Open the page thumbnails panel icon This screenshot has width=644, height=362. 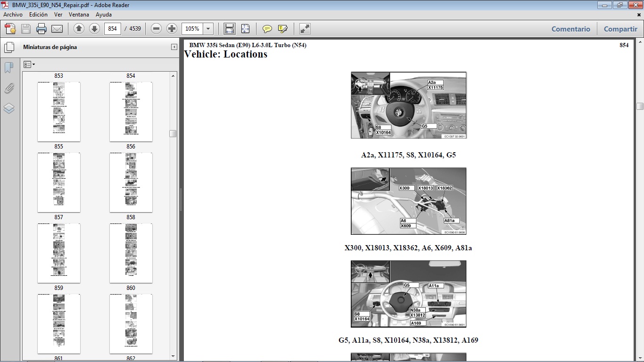9,47
